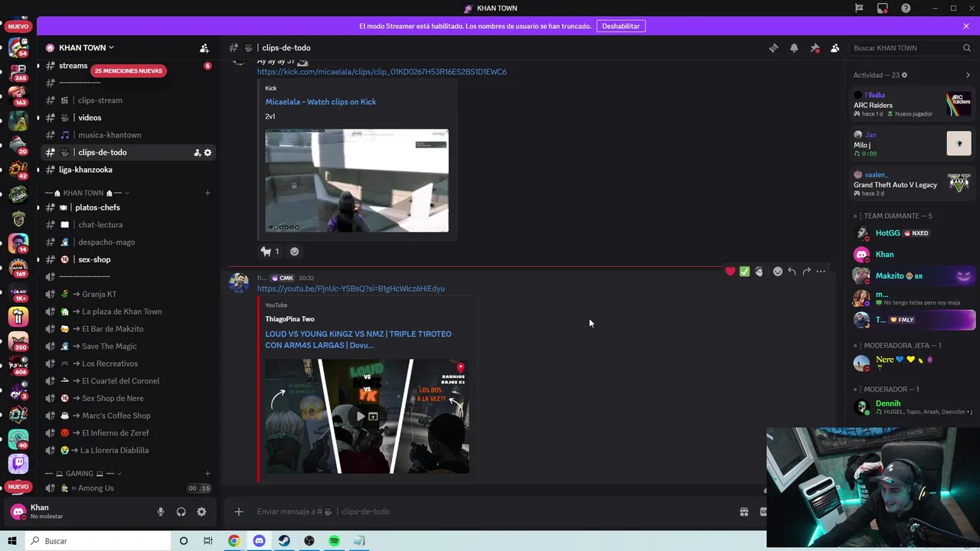
Task: Open clips-de-todo channel settings gear
Action: [207, 152]
